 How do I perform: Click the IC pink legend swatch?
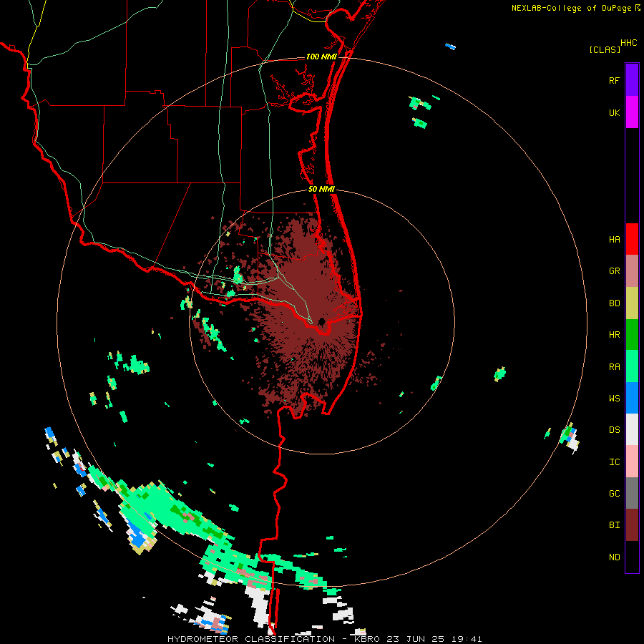point(632,462)
